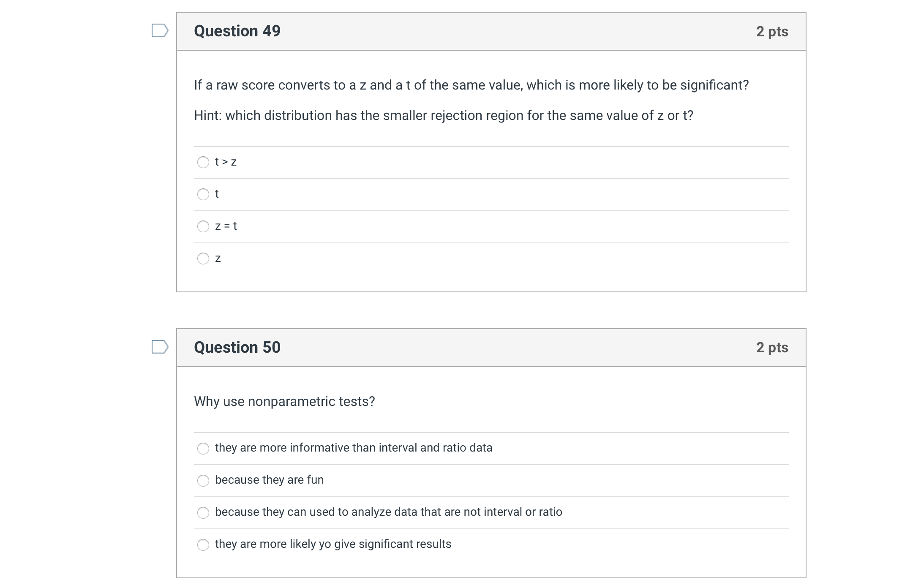Mark Question 50 with the bookmark marker
The height and width of the screenshot is (588, 902).
coord(160,346)
